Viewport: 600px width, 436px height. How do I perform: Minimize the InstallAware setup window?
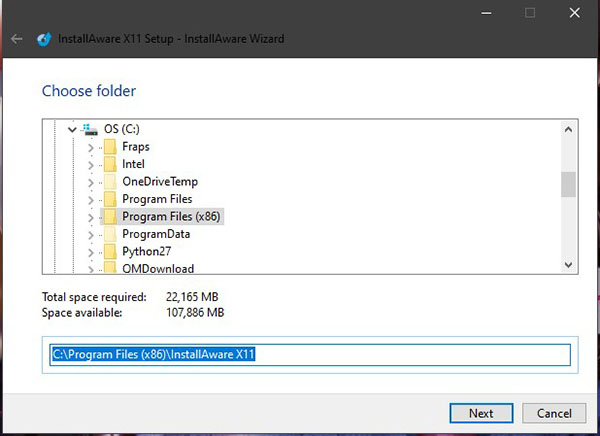[x=486, y=13]
